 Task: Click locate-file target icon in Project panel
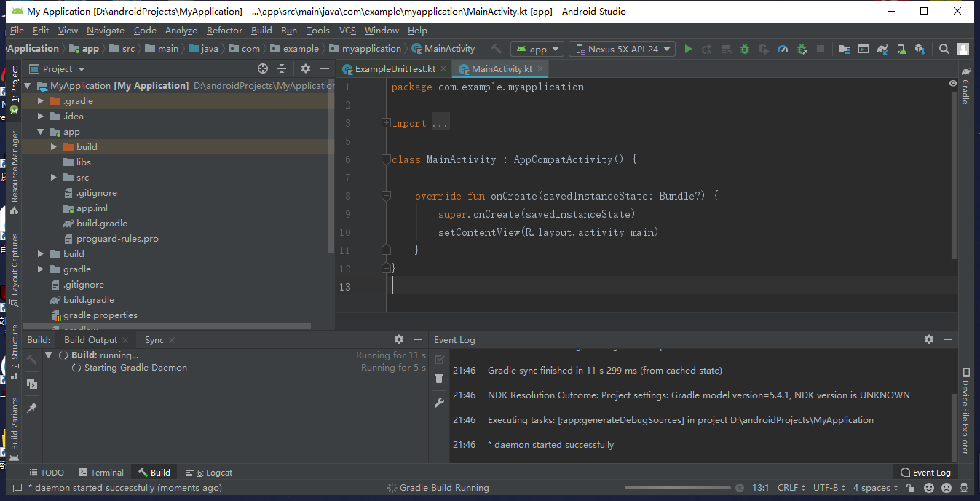[x=263, y=68]
